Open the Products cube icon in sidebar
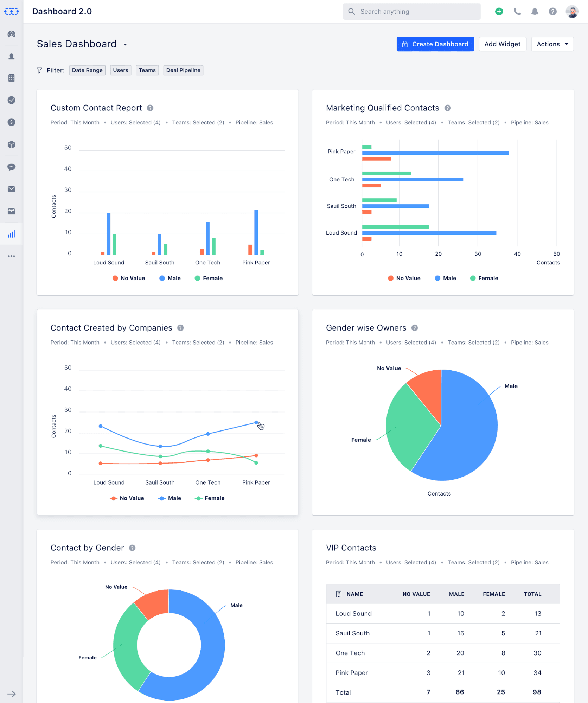Image resolution: width=588 pixels, height=703 pixels. (11, 145)
